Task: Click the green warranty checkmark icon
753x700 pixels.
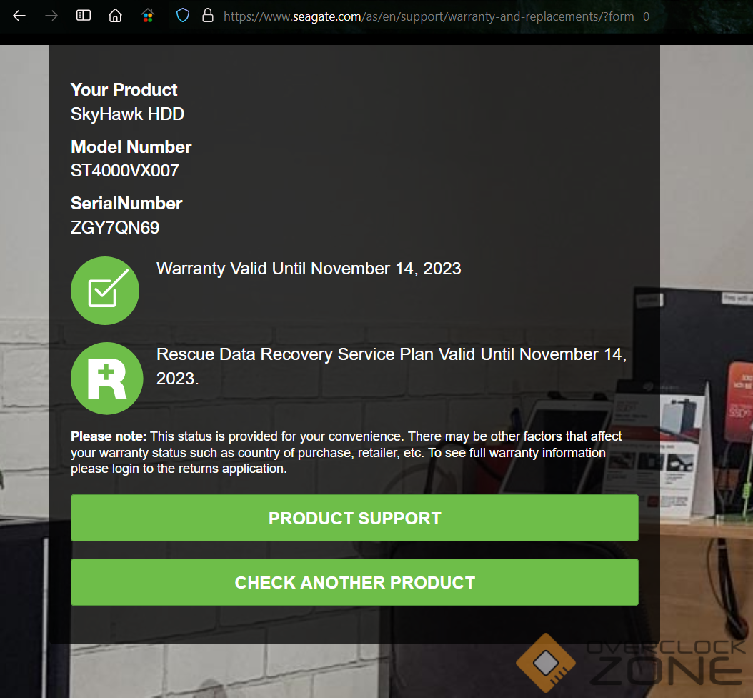Action: click(x=105, y=291)
